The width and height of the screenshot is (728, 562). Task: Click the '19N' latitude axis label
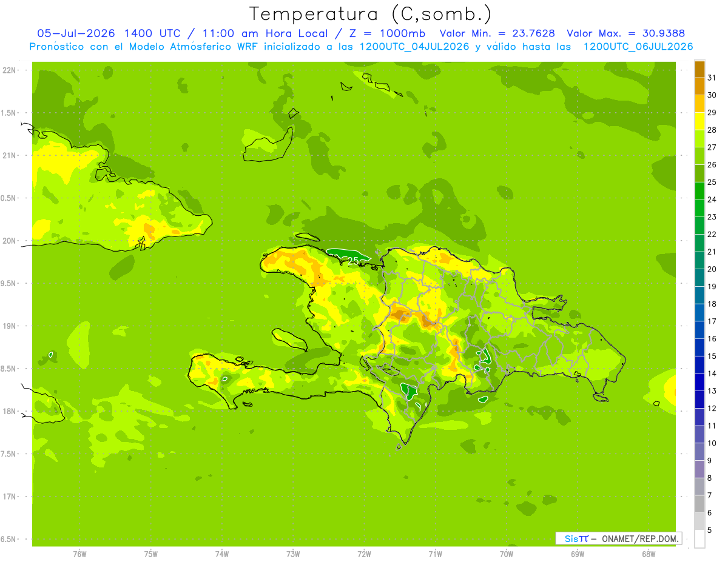(10, 326)
